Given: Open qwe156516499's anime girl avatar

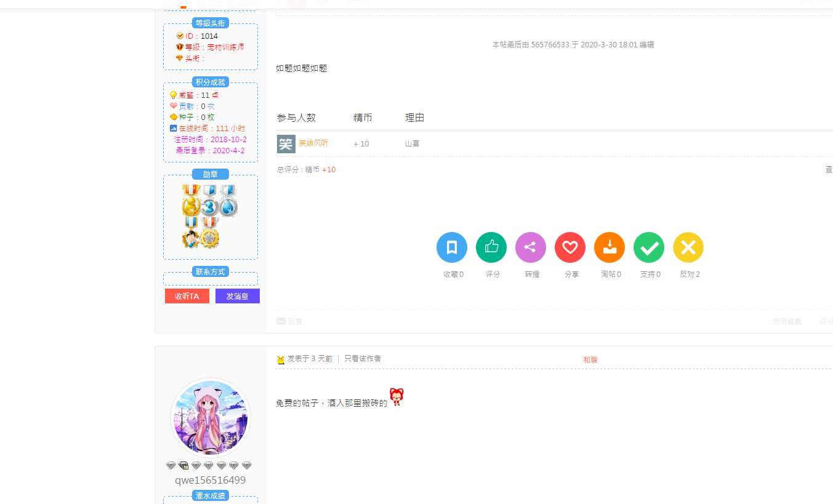Looking at the screenshot, I should click(211, 417).
